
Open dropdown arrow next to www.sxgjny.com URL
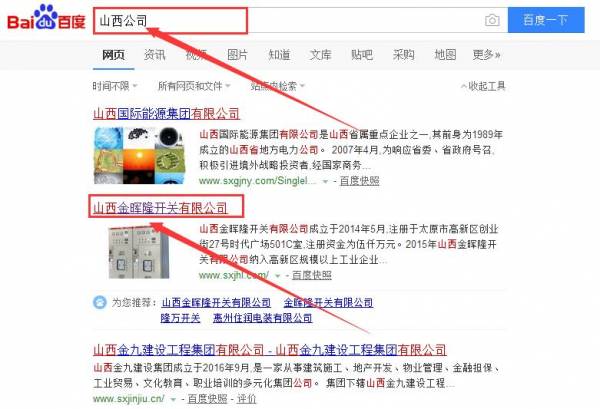tap(326, 181)
